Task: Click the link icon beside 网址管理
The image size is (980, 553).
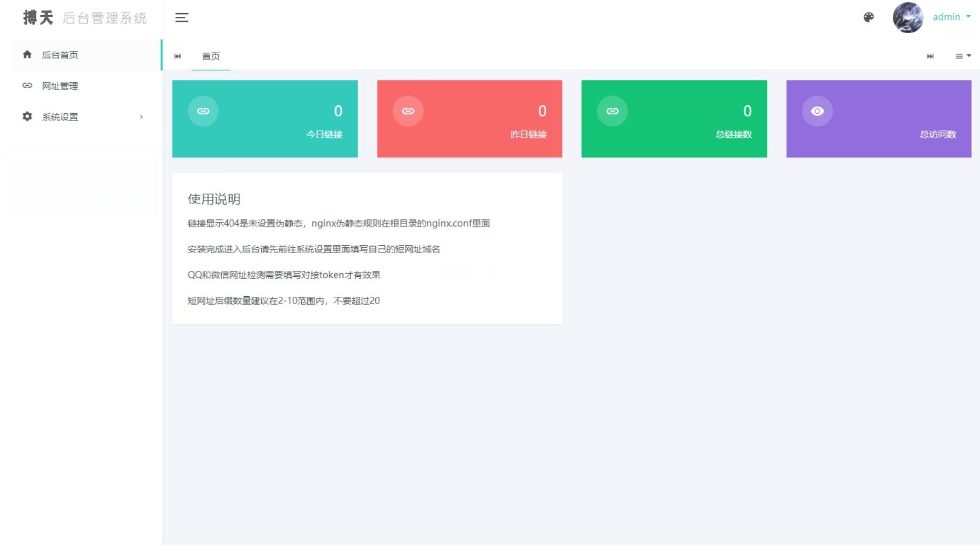Action: (27, 85)
